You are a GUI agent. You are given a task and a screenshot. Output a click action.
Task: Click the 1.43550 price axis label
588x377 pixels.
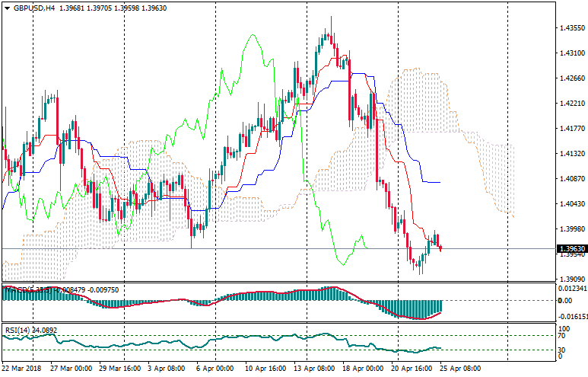click(571, 28)
